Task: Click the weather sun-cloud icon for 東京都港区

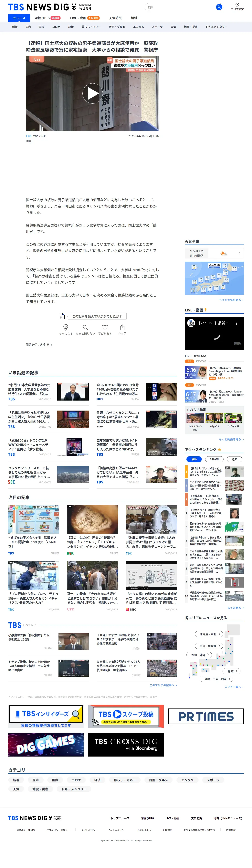Action: [224, 253]
